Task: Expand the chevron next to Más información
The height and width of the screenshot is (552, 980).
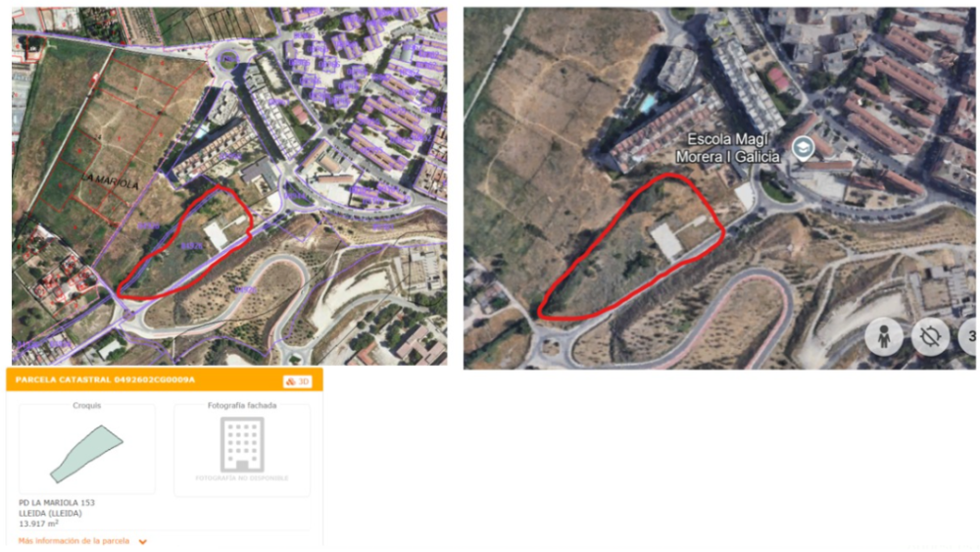Action: (x=143, y=542)
